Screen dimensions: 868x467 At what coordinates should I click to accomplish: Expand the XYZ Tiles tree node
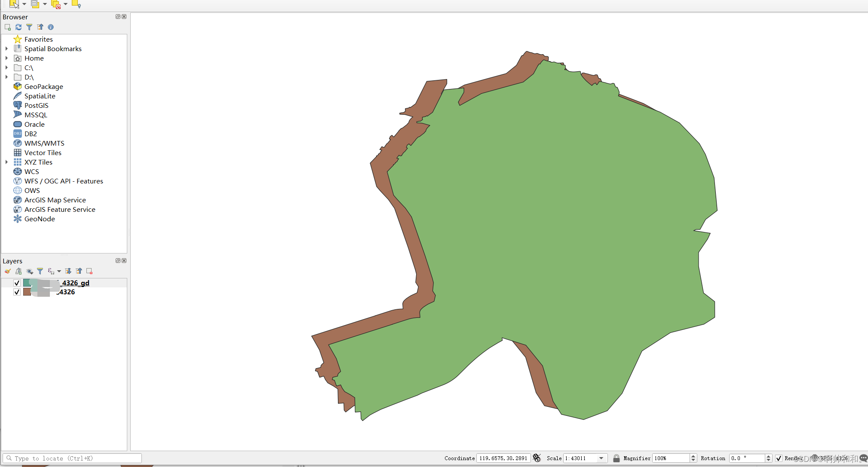pyautogui.click(x=6, y=162)
